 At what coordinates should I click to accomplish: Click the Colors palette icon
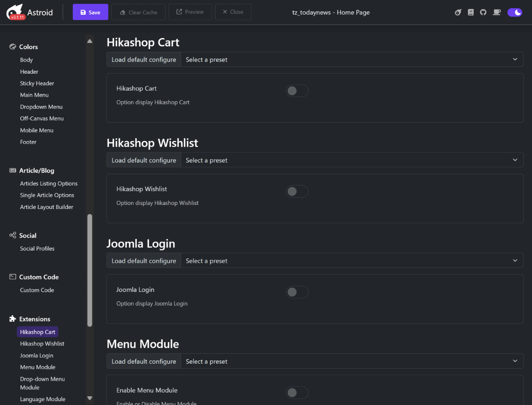(13, 47)
